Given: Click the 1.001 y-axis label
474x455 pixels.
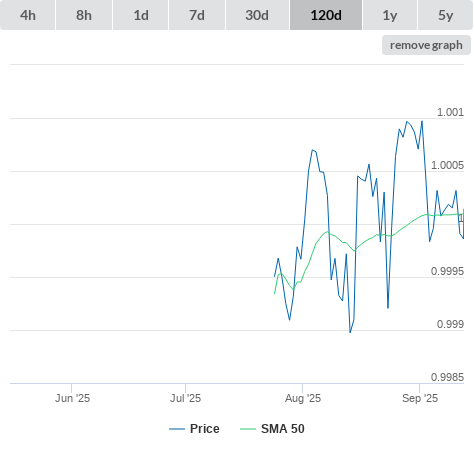Looking at the screenshot, I should (x=450, y=112).
